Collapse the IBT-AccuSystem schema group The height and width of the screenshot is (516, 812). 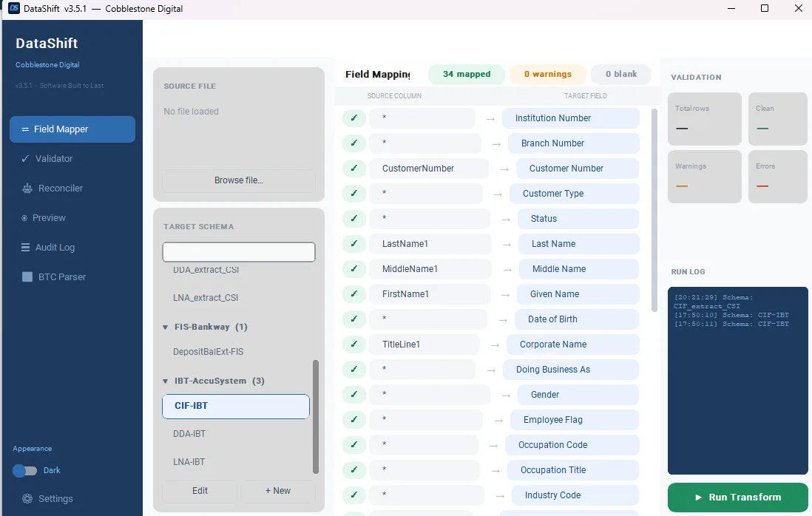(x=165, y=381)
